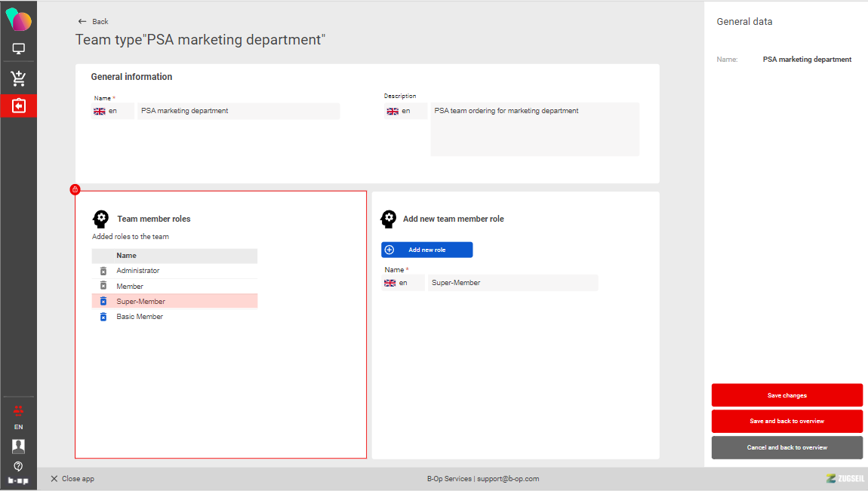Open the language flag selector for Description

(399, 111)
